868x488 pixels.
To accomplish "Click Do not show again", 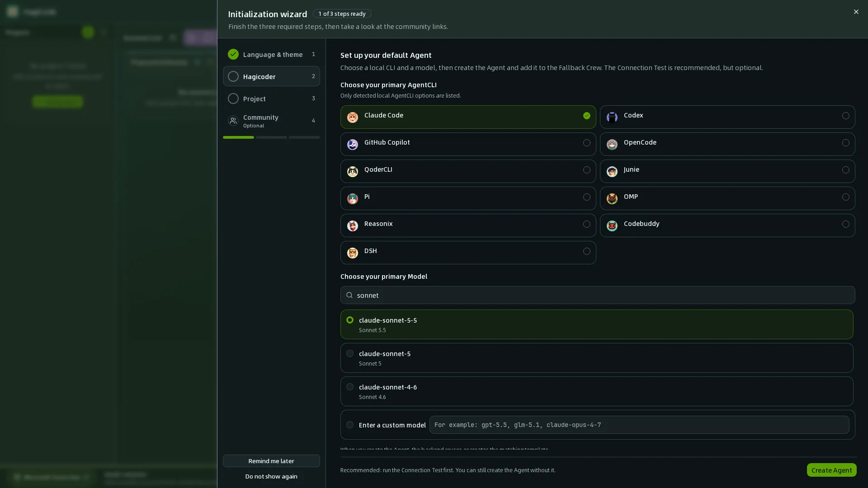I will (x=271, y=476).
